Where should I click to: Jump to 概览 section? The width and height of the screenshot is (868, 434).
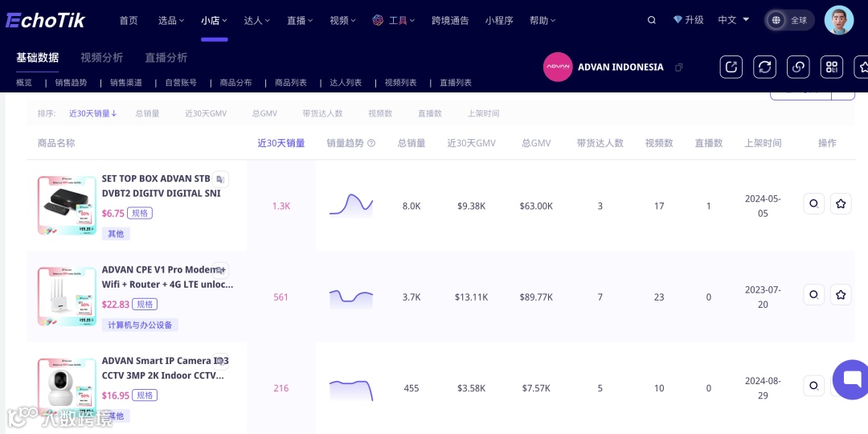click(24, 83)
